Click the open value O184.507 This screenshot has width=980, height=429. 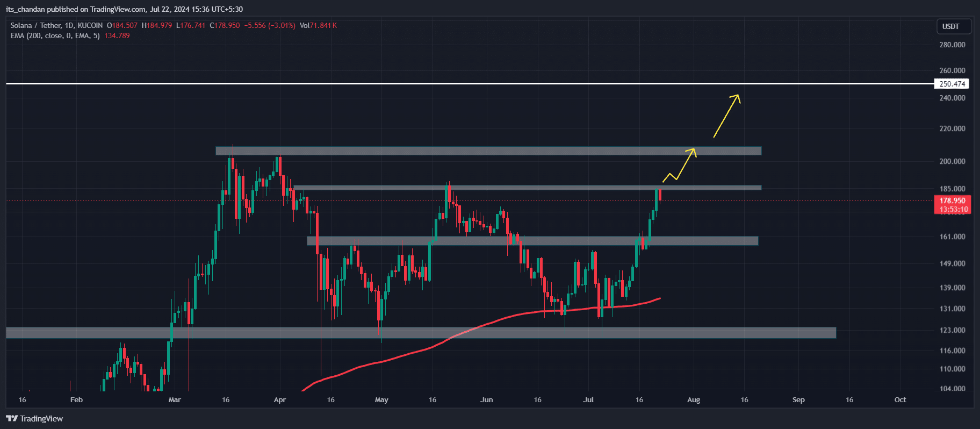[x=122, y=25]
